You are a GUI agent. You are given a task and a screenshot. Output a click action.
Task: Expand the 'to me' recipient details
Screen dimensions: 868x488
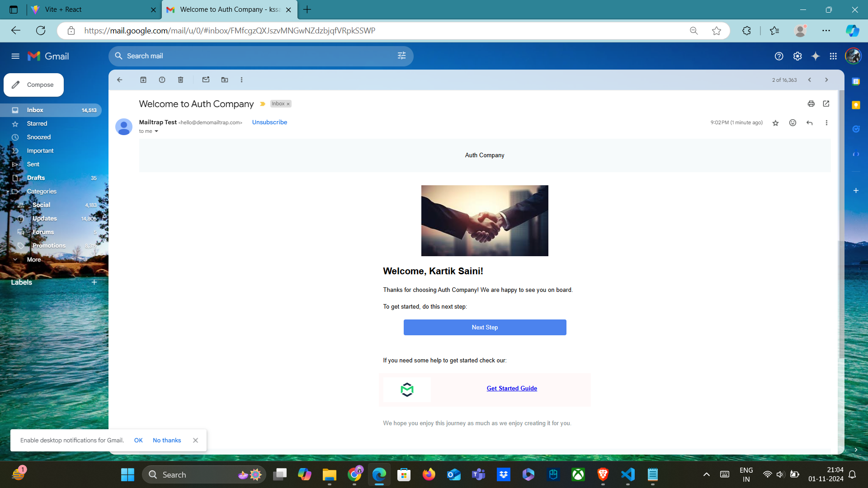156,131
